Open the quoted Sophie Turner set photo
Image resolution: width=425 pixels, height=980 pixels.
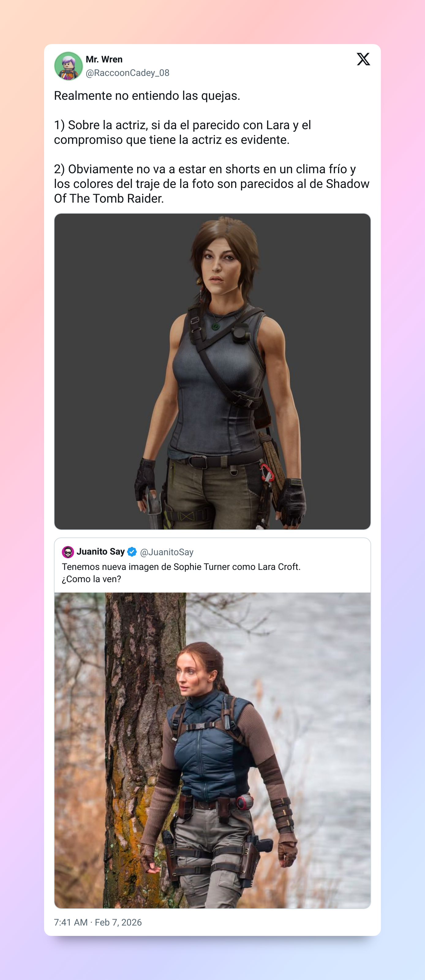tap(212, 750)
